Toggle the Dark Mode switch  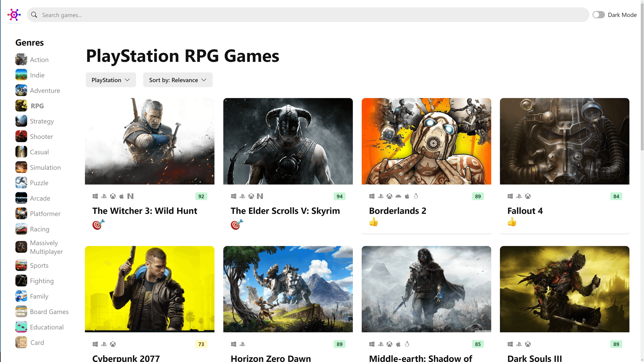(599, 15)
